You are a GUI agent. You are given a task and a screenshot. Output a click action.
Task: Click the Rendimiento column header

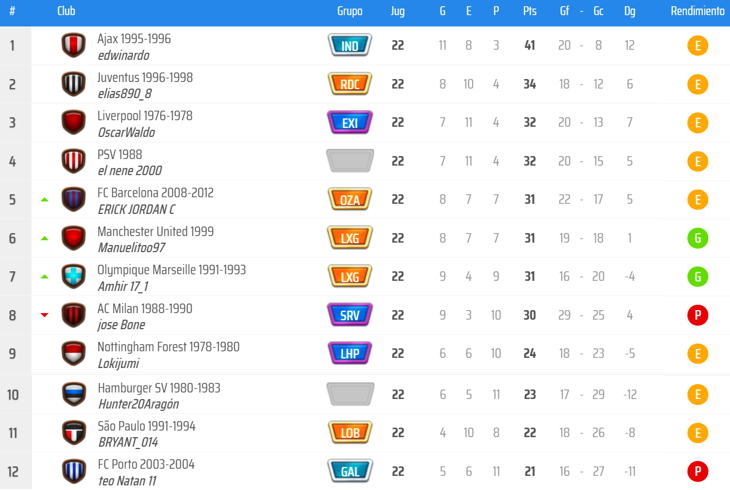coord(697,11)
